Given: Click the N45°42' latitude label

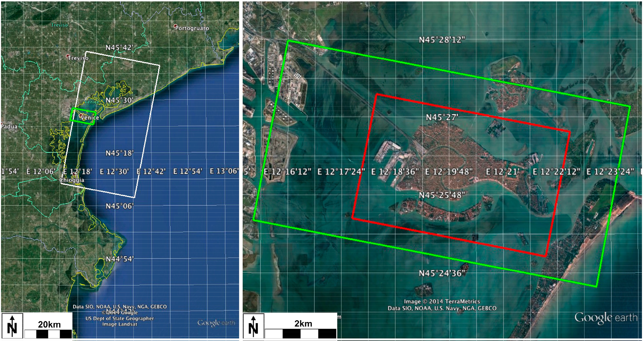Looking at the screenshot, I should [x=119, y=48].
